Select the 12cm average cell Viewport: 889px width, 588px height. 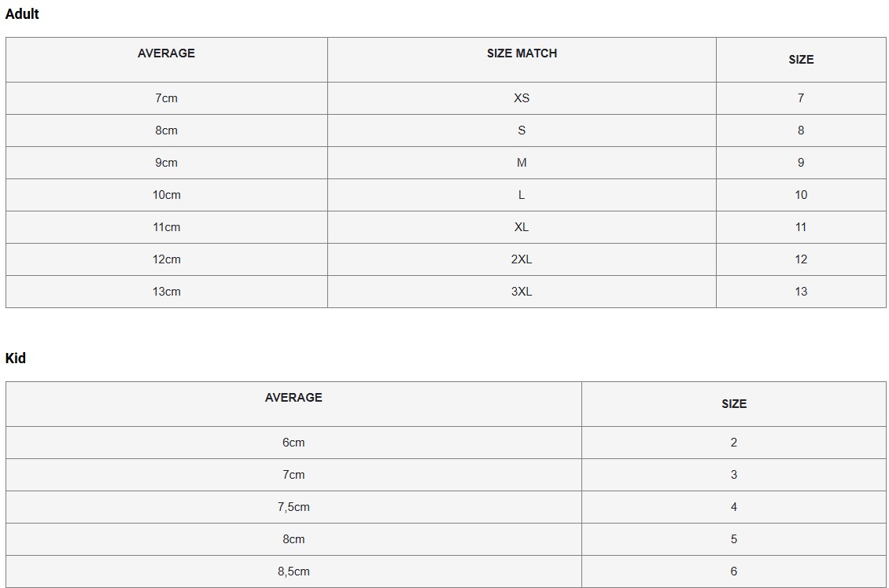click(166, 259)
